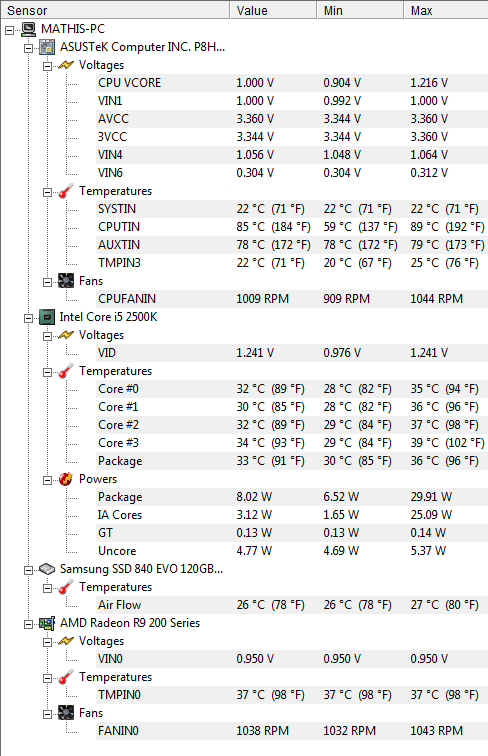488x756 pixels.
Task: Click the Sensor column header
Action: pos(115,10)
